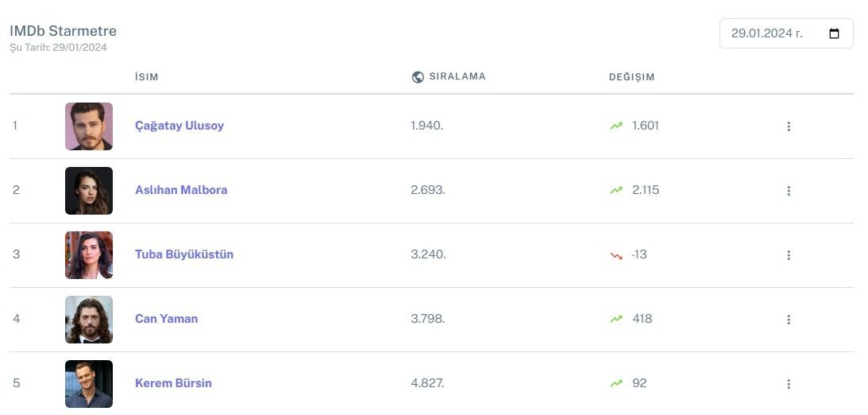Click Can Yaman's profile photo
The width and height of the screenshot is (868, 415).
(x=89, y=320)
